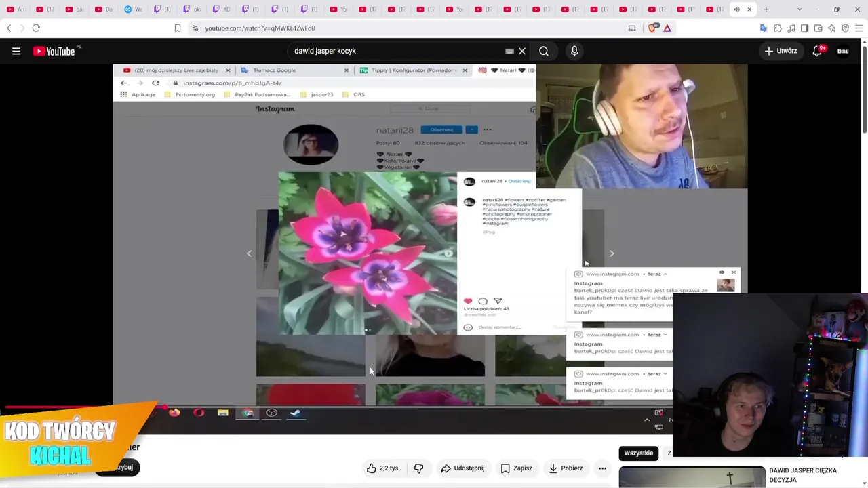Open YouTube notifications bell
Image resolution: width=868 pixels, height=488 pixels.
point(818,51)
